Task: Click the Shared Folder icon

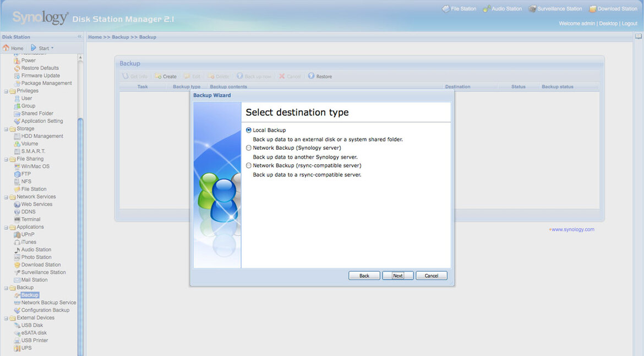Action: pyautogui.click(x=17, y=114)
